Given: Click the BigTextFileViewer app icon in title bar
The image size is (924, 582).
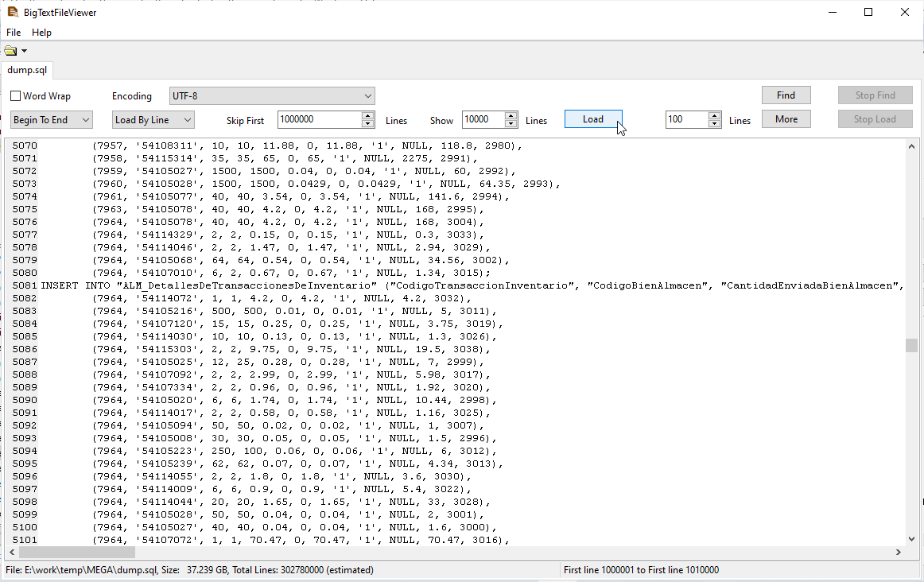Looking at the screenshot, I should pos(12,12).
